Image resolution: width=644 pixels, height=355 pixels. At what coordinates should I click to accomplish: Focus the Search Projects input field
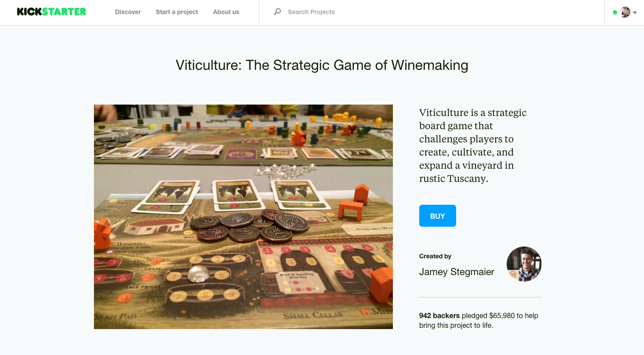[x=432, y=12]
